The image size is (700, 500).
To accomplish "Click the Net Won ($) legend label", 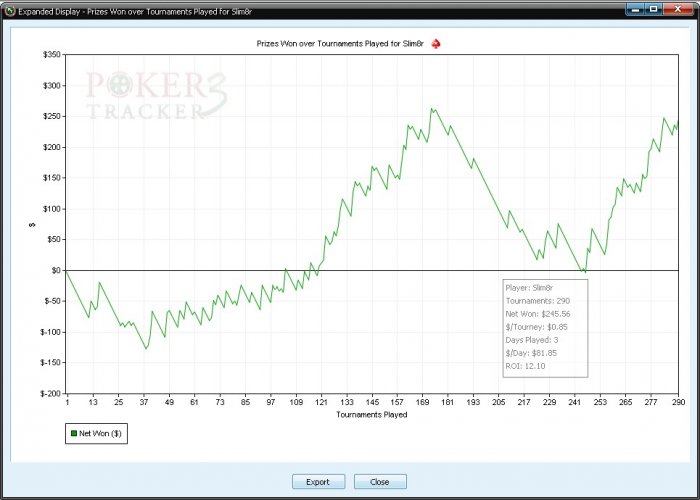I will [x=100, y=433].
